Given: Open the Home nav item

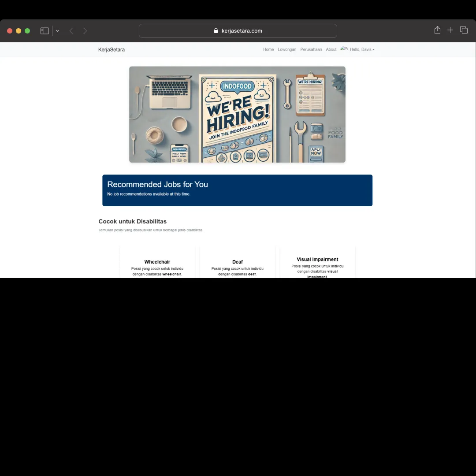Looking at the screenshot, I should [x=268, y=49].
